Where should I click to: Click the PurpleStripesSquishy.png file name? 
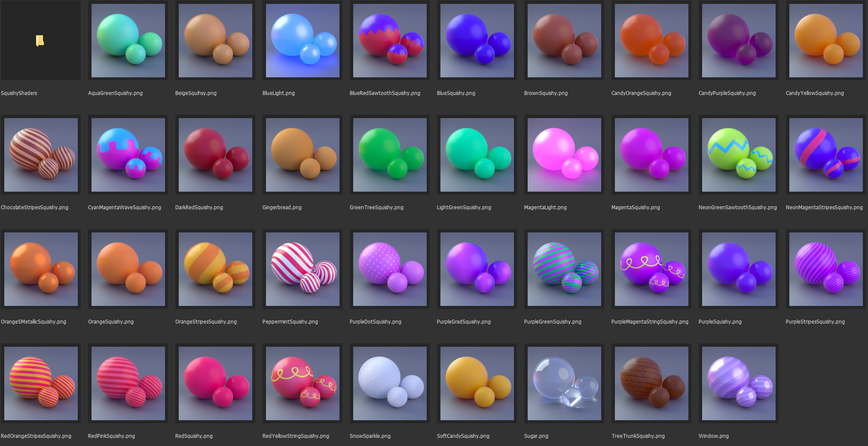pyautogui.click(x=815, y=322)
